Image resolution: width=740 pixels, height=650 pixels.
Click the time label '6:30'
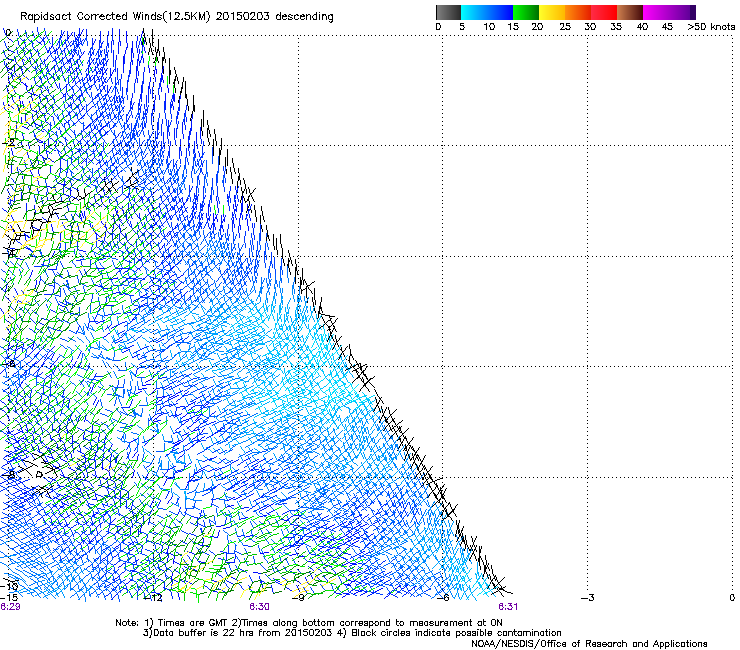click(x=260, y=607)
